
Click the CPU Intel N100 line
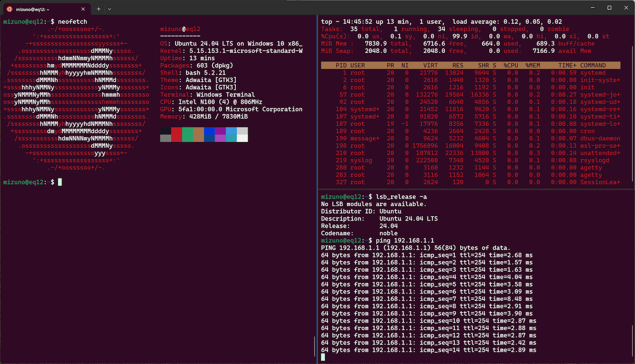pos(211,102)
